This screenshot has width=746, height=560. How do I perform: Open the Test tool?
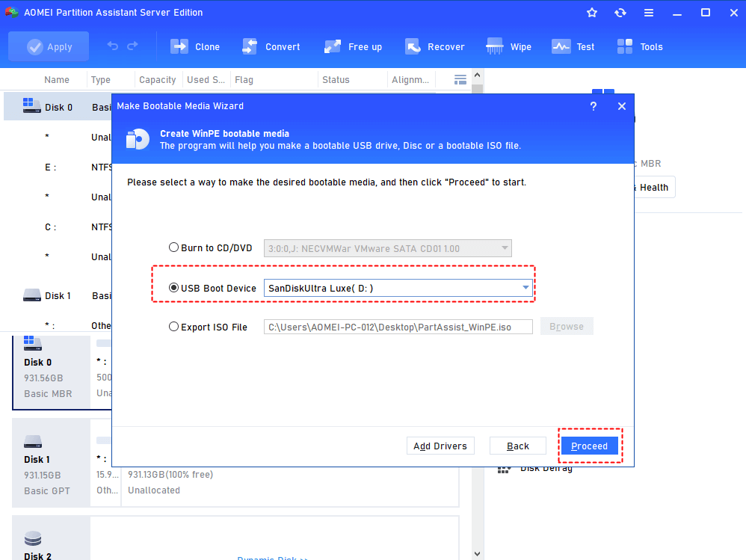pos(573,46)
